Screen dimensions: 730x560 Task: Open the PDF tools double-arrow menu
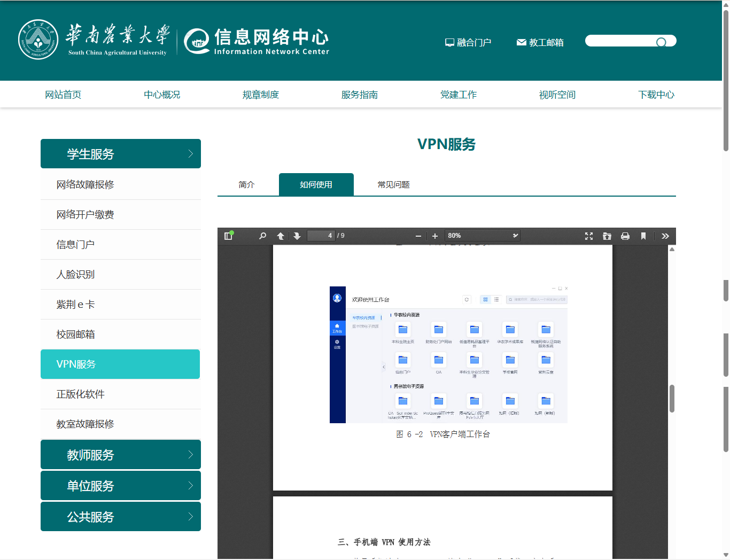click(665, 236)
